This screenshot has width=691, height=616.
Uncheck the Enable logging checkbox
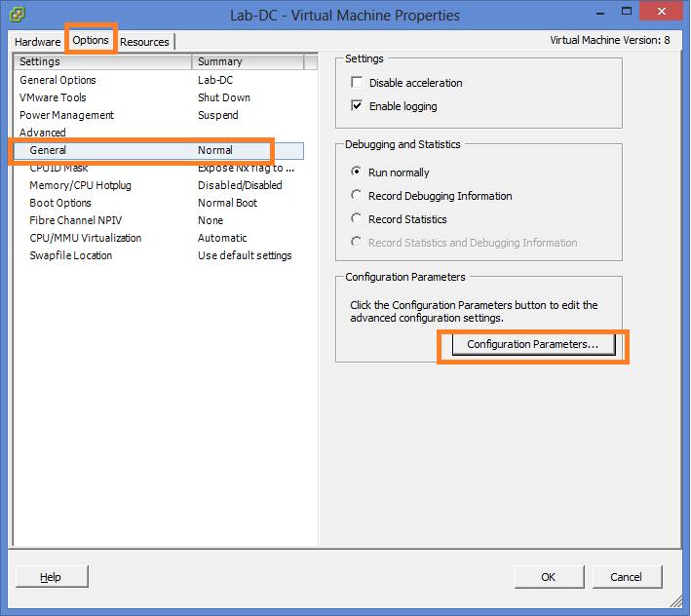[357, 105]
